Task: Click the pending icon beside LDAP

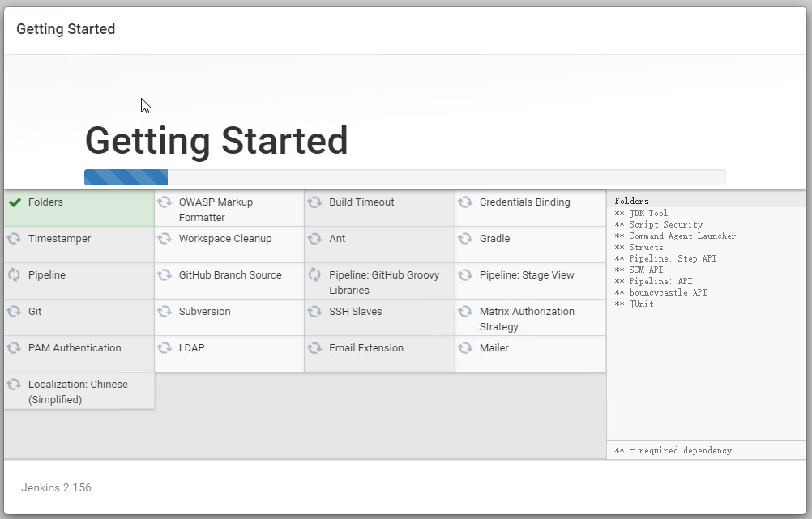Action: tap(165, 348)
